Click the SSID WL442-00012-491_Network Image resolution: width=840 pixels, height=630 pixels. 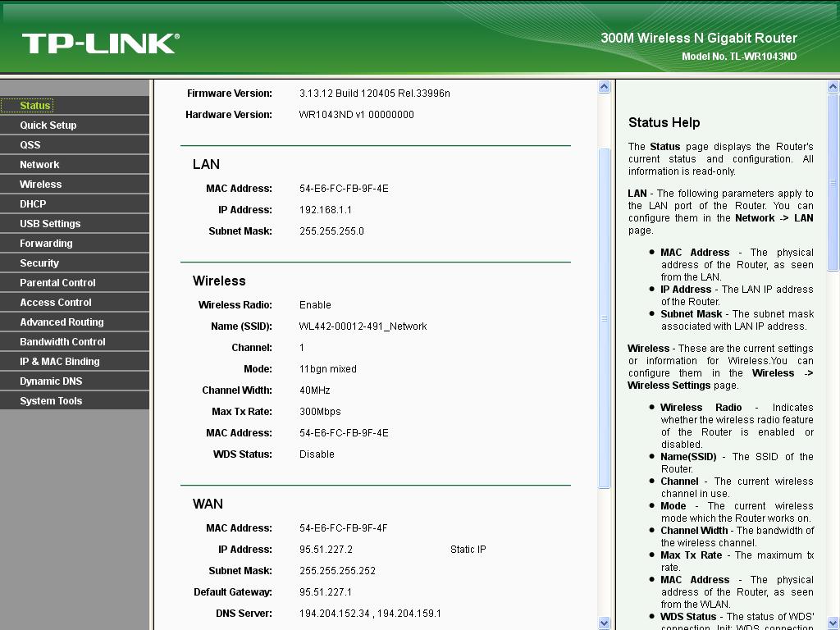[363, 326]
